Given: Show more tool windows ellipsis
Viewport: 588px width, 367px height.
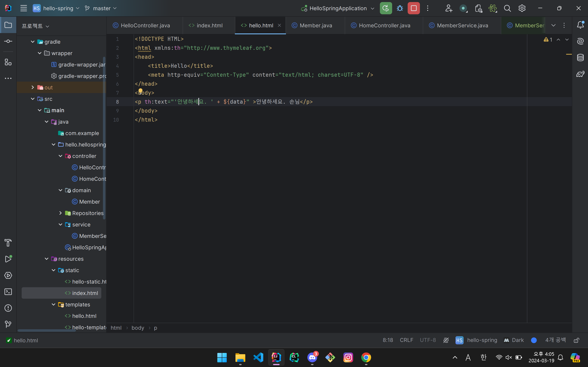Looking at the screenshot, I should click(8, 78).
